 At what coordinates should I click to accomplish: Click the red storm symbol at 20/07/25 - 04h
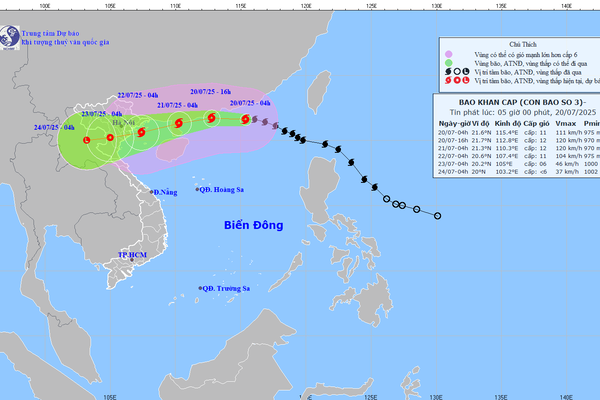(x=245, y=119)
